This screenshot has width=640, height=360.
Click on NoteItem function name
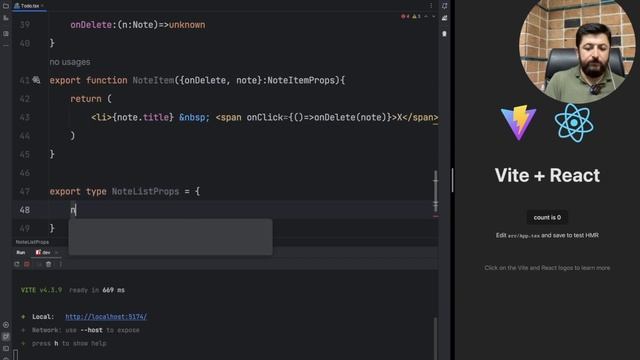pyautogui.click(x=153, y=80)
